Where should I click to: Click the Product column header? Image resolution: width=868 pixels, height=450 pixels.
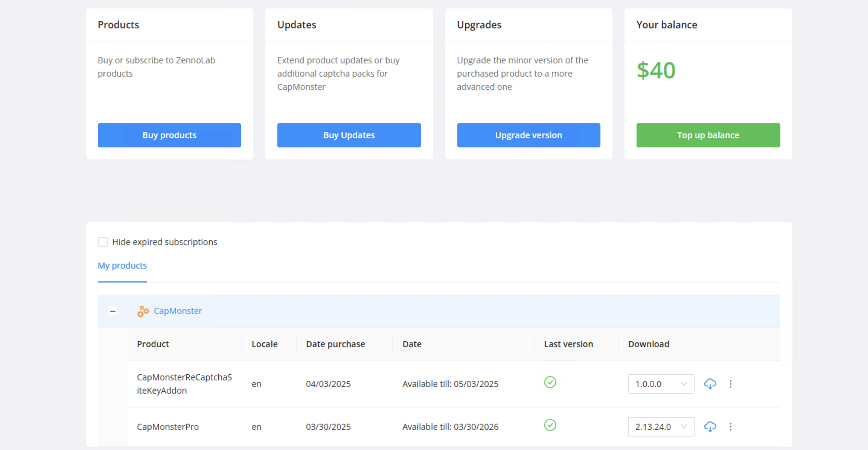tap(153, 344)
